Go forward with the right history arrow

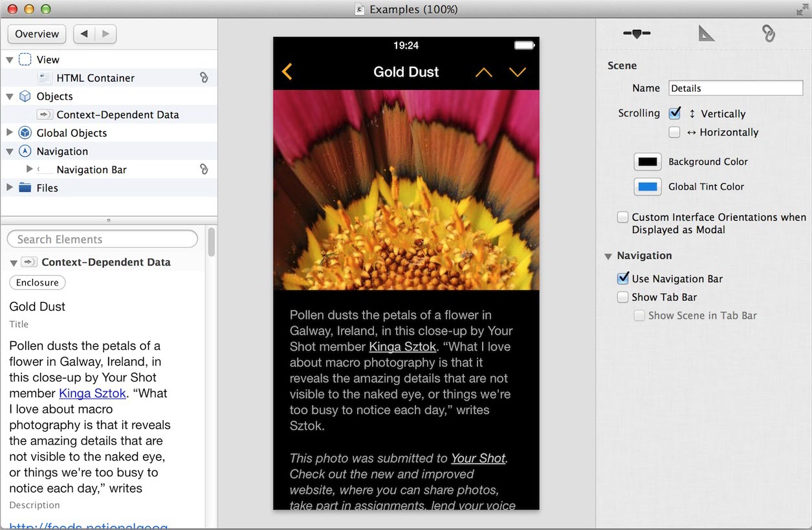pyautogui.click(x=105, y=34)
